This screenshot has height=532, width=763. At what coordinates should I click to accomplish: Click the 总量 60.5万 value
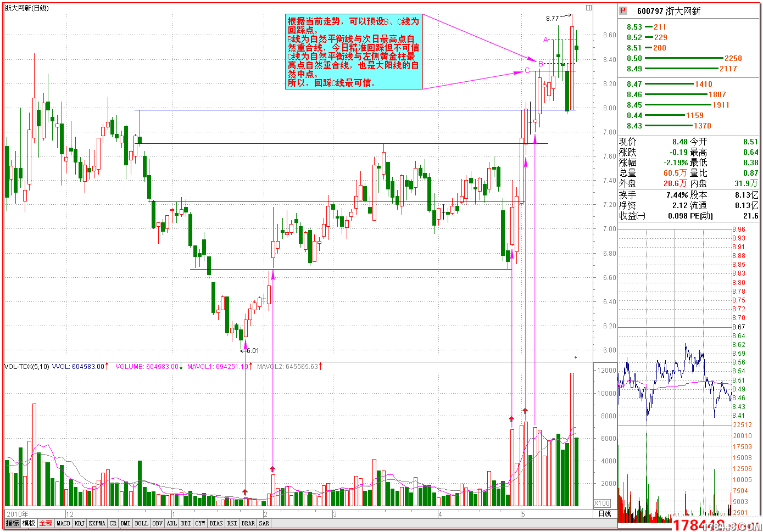pyautogui.click(x=676, y=173)
